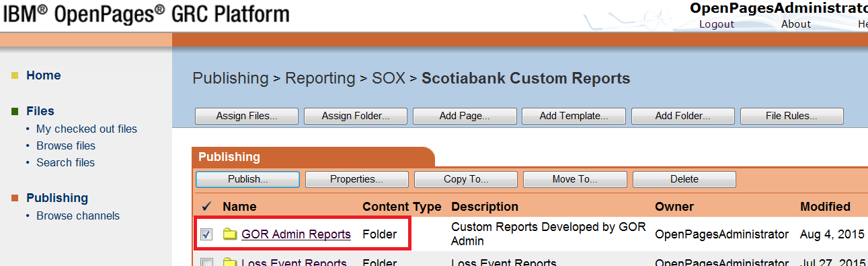The width and height of the screenshot is (868, 266).
Task: Click the Assign Files... button
Action: coord(247,116)
